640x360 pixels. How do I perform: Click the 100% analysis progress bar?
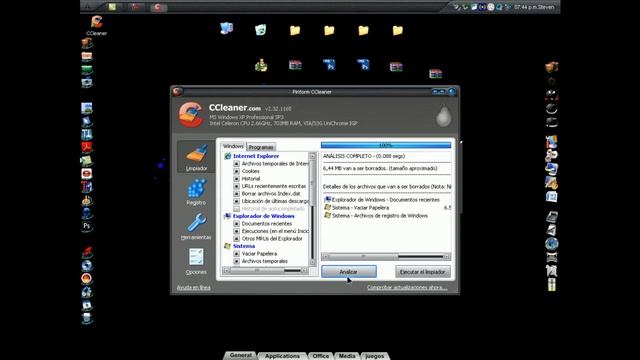point(386,145)
